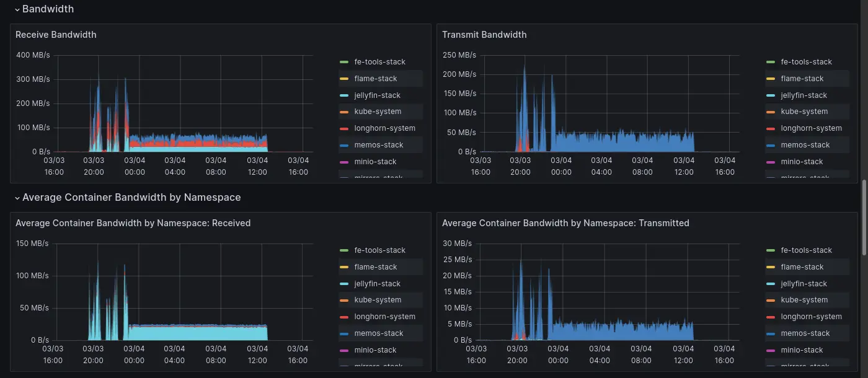
Task: Click fe-tools-stack green color swatch in Receive Bandwidth
Action: (344, 62)
